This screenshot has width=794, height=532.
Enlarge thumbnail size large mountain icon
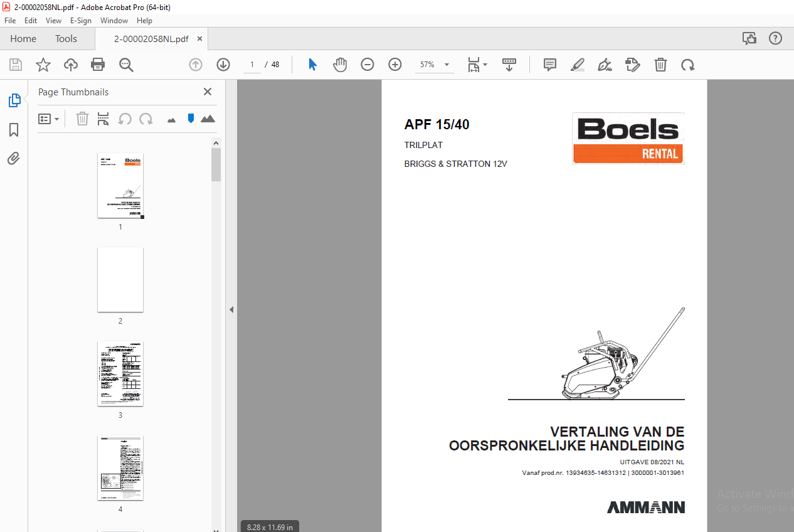pyautogui.click(x=208, y=119)
